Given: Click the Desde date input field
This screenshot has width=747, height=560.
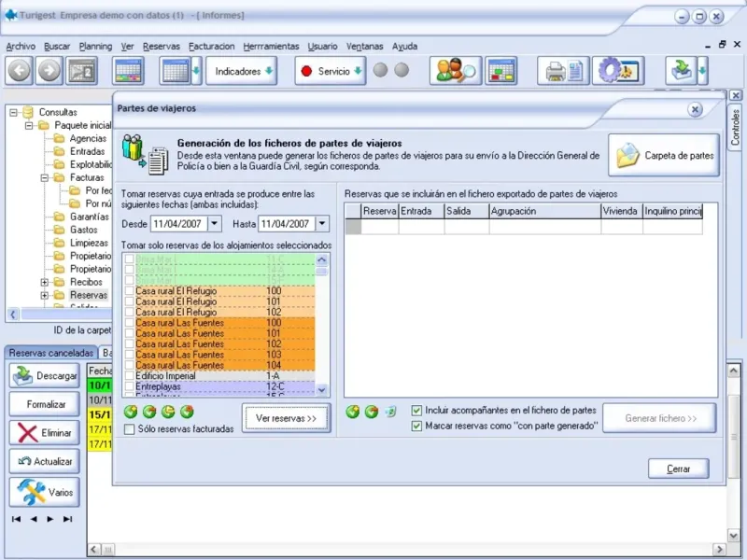Looking at the screenshot, I should click(x=178, y=223).
